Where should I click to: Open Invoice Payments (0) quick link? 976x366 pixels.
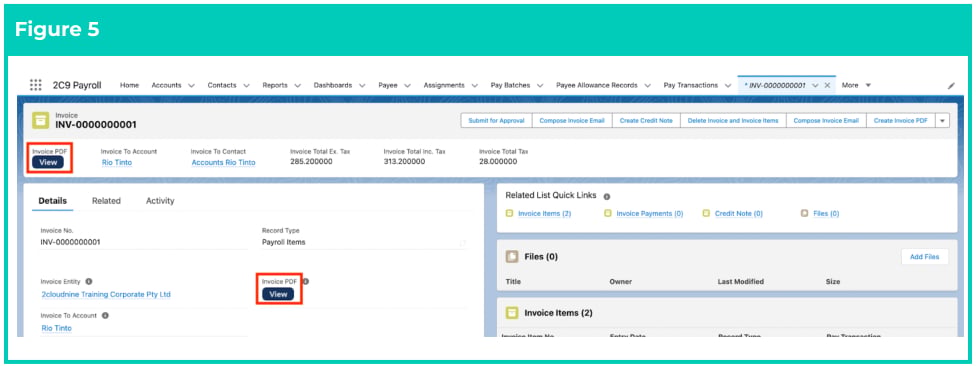point(650,214)
